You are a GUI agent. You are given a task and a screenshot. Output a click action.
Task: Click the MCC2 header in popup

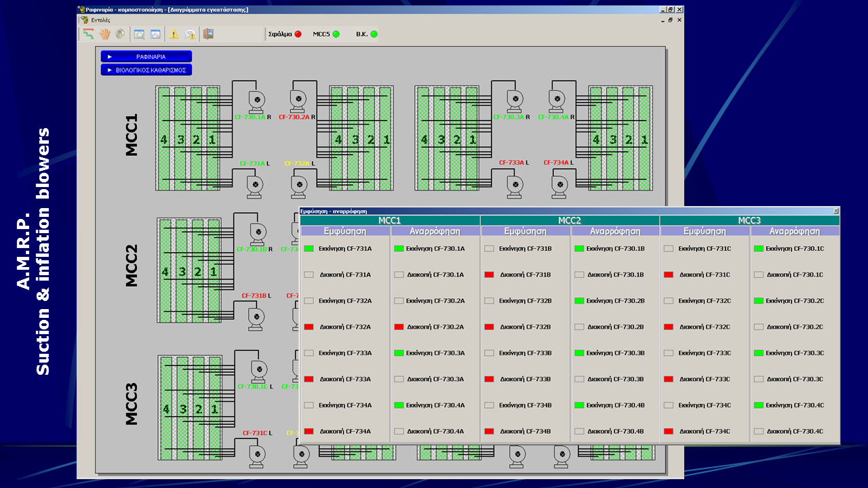(570, 220)
